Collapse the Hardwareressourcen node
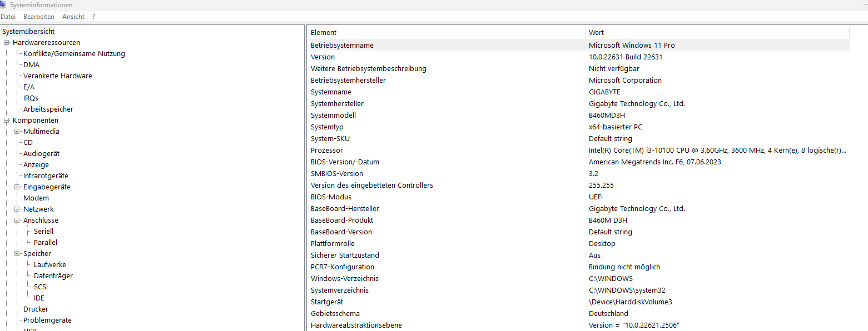 [x=7, y=43]
